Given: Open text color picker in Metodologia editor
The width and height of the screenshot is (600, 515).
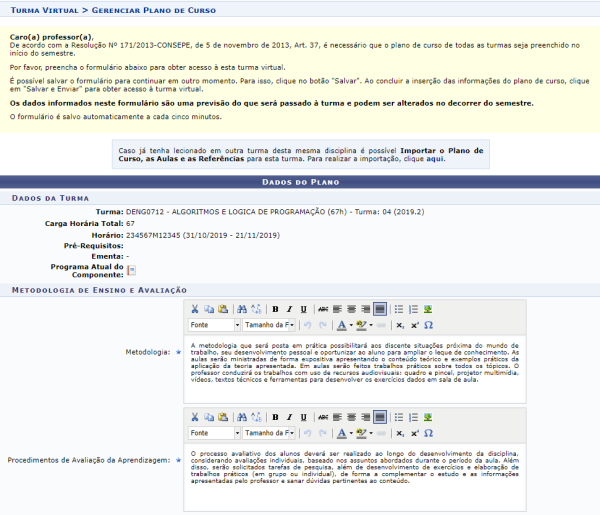Looking at the screenshot, I should pyautogui.click(x=342, y=325).
